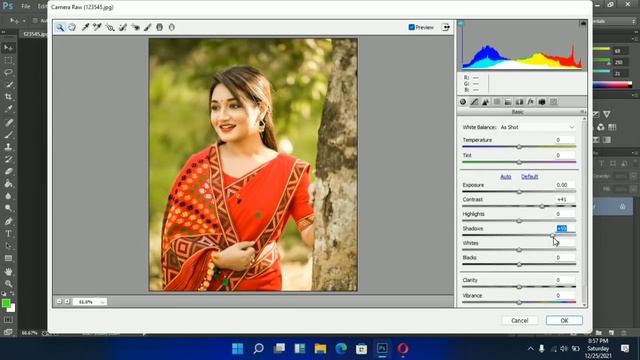The image size is (640, 360).
Task: Toggle full screen mode in Camera Raw
Action: (x=446, y=27)
